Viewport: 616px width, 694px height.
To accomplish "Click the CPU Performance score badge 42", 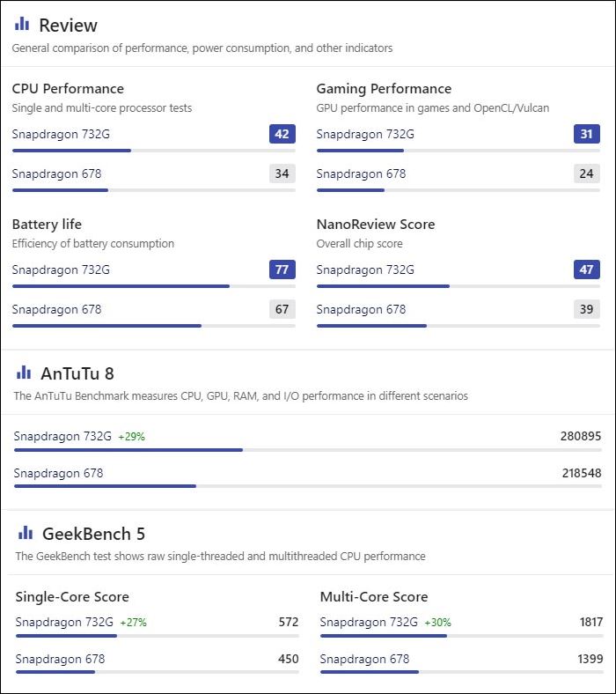I will [x=282, y=134].
